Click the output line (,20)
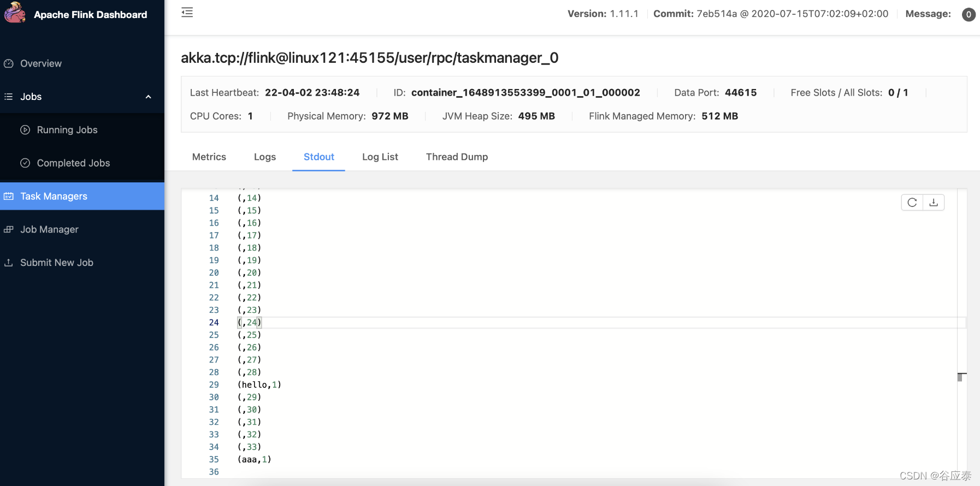Image resolution: width=980 pixels, height=486 pixels. coord(250,273)
